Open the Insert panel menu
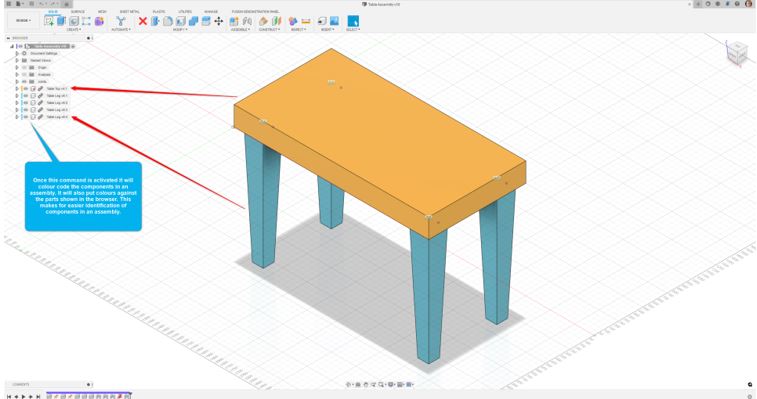This screenshot has height=399, width=757. point(327,29)
